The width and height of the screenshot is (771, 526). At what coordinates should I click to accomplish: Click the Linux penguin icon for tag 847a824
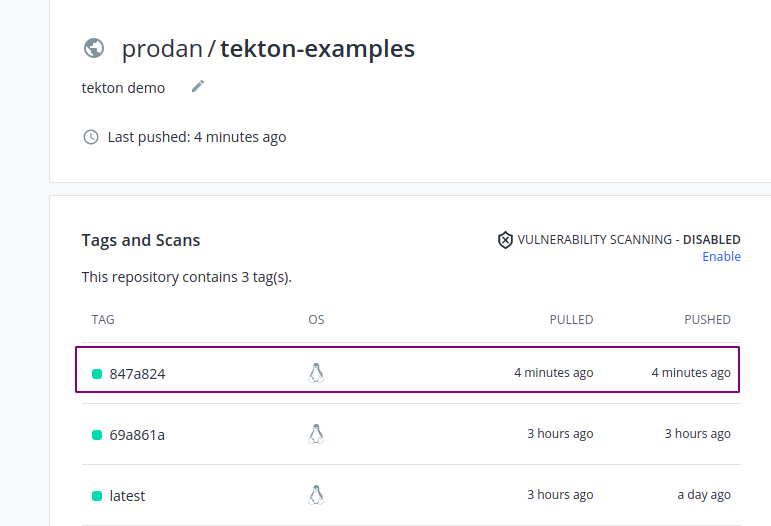tap(316, 373)
